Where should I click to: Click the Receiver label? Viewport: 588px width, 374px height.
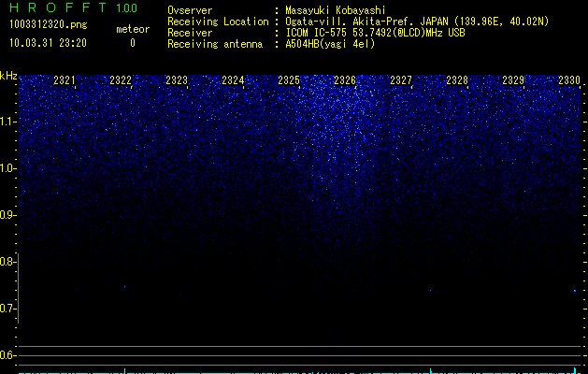190,33
